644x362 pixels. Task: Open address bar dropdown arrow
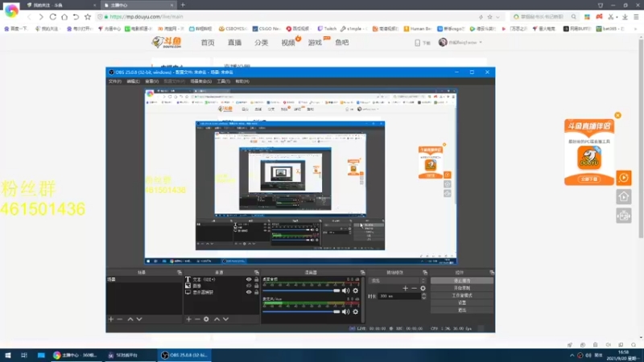[x=498, y=17]
